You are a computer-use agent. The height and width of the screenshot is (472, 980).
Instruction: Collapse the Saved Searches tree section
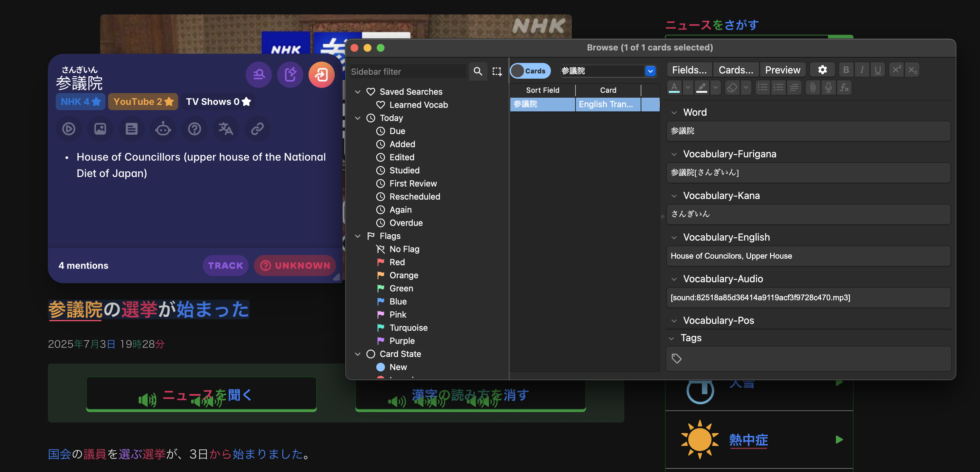pyautogui.click(x=358, y=92)
